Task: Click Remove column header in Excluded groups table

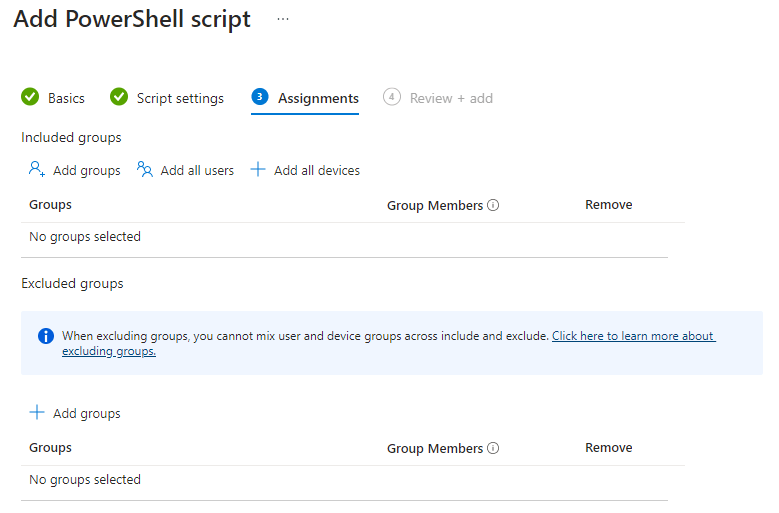Action: [608, 448]
